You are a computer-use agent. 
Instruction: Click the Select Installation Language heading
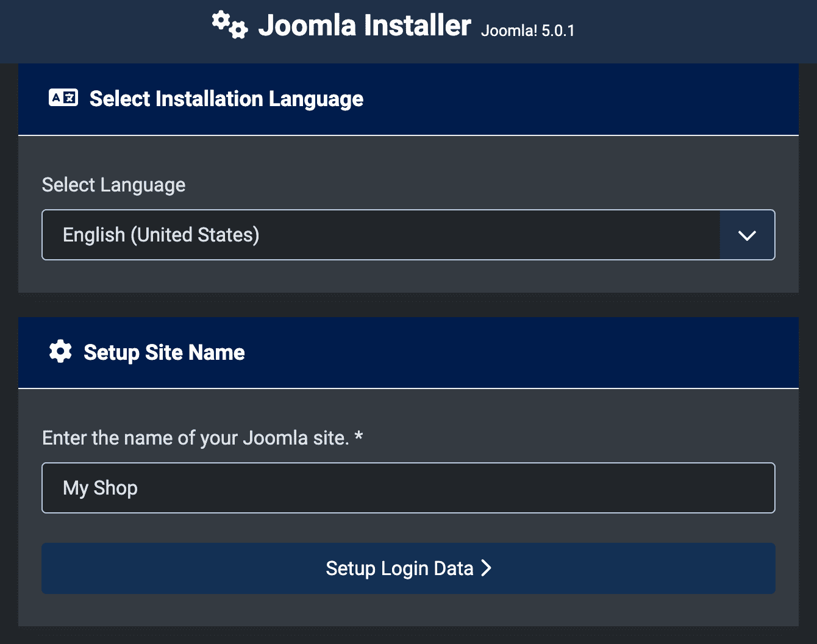tap(226, 99)
